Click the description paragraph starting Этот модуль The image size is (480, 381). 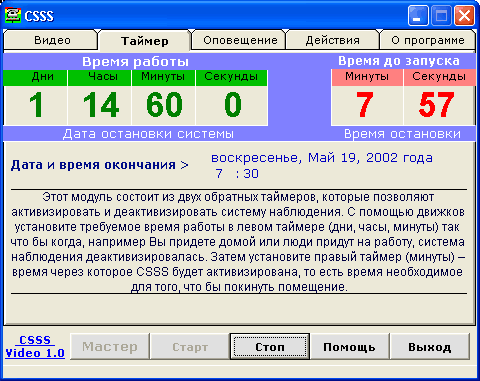coord(239,242)
